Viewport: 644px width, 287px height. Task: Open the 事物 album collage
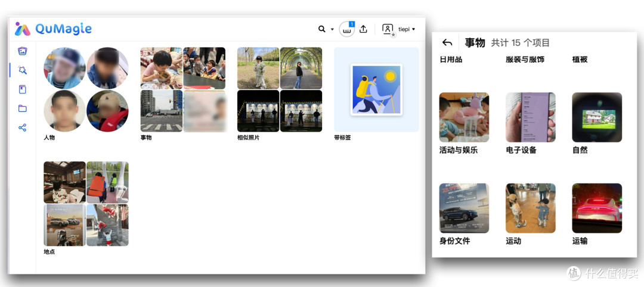(183, 89)
